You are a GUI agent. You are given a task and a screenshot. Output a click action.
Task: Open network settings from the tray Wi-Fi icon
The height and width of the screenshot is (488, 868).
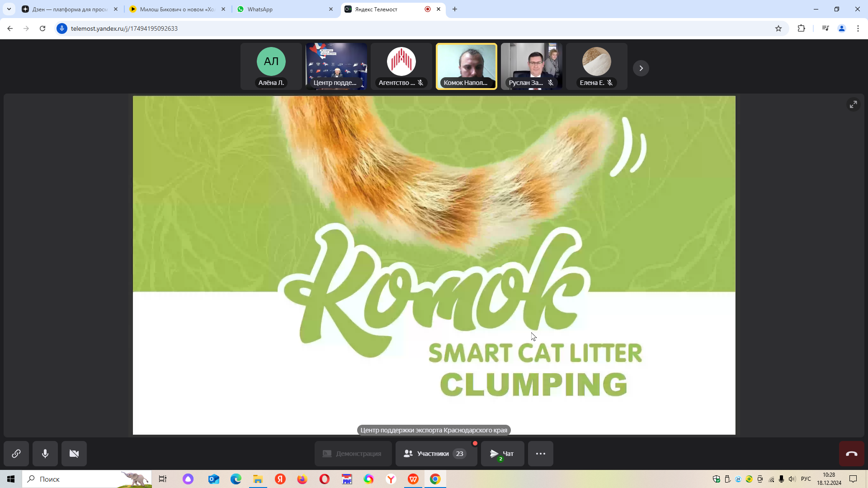[x=771, y=479]
